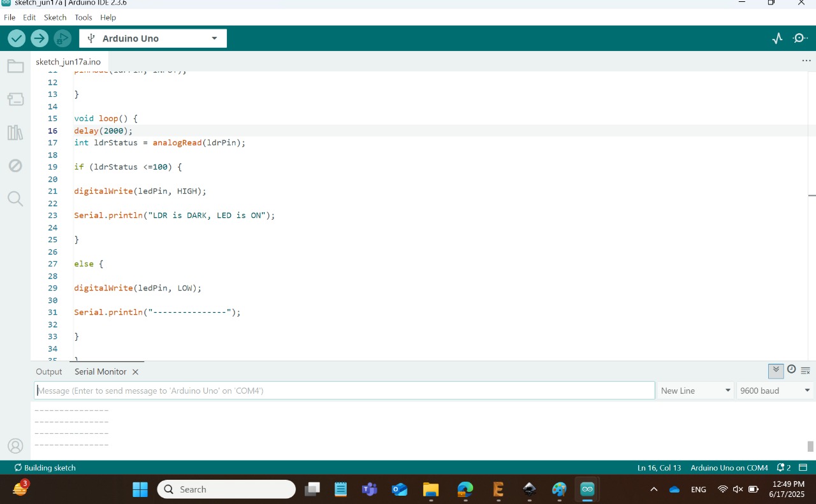Open the Search panel in sidebar

pyautogui.click(x=15, y=199)
